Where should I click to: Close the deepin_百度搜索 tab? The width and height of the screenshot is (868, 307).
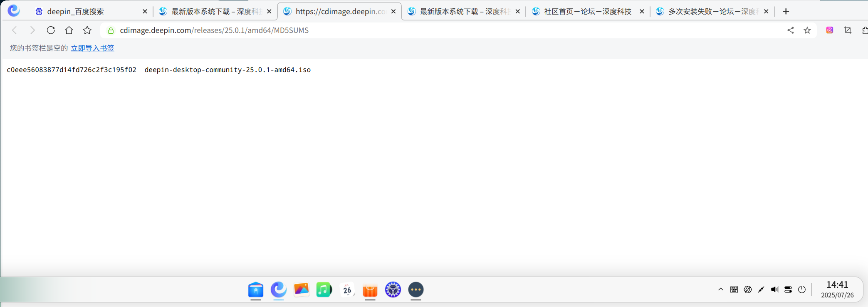145,12
